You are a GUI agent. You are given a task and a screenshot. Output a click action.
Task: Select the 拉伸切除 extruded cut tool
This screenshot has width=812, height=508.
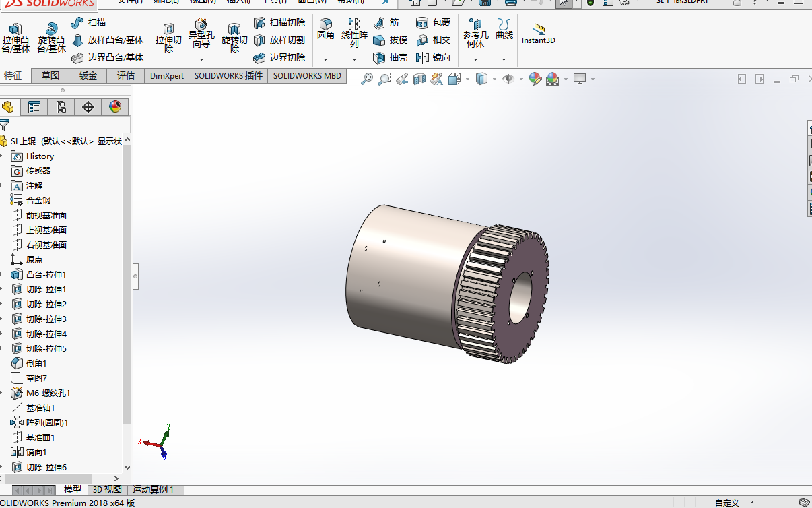coord(168,38)
